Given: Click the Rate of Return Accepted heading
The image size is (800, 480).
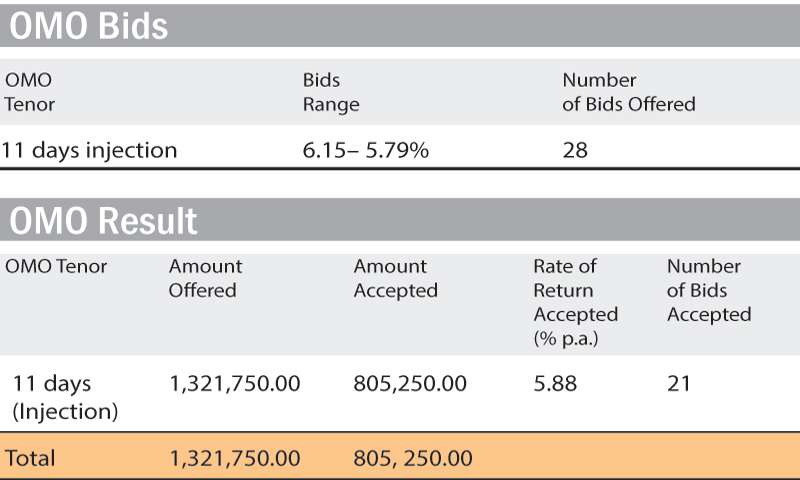Looking at the screenshot, I should [576, 302].
